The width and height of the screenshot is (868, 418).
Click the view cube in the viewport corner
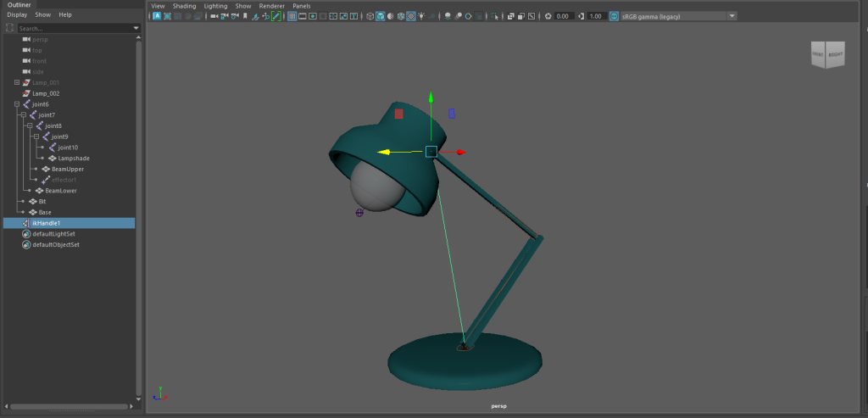point(828,53)
